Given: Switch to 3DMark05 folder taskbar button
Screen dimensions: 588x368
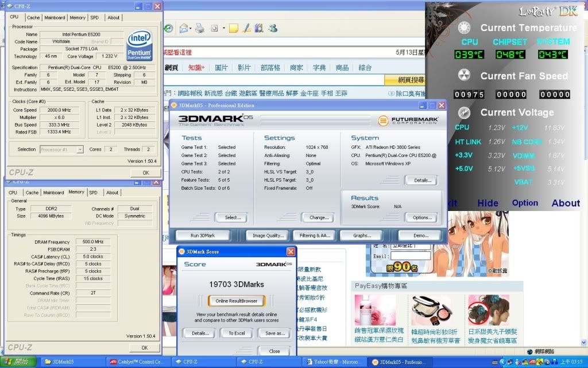Looking at the screenshot, I should coord(71,362).
